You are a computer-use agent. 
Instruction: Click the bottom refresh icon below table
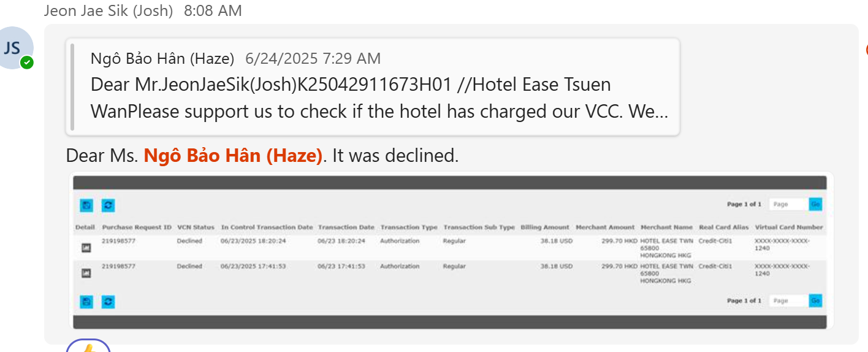(108, 301)
